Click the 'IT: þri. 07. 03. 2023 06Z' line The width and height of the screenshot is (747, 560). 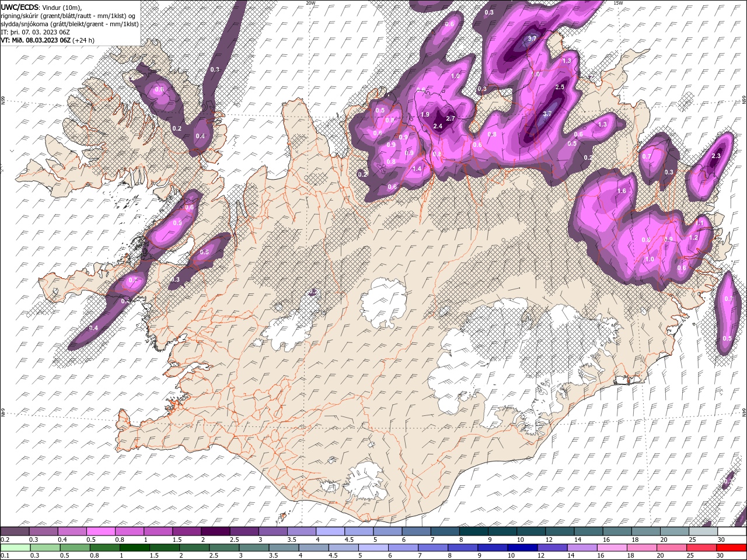36,32
